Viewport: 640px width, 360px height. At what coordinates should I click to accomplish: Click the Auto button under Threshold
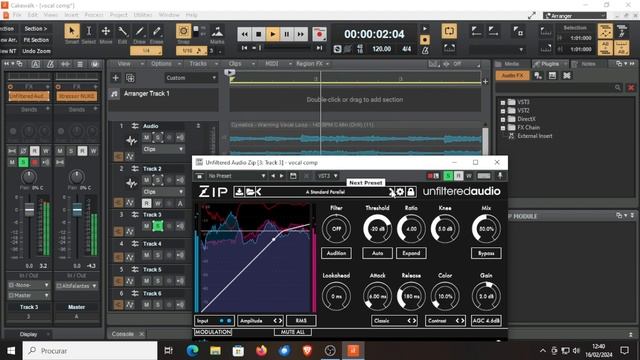pos(378,253)
